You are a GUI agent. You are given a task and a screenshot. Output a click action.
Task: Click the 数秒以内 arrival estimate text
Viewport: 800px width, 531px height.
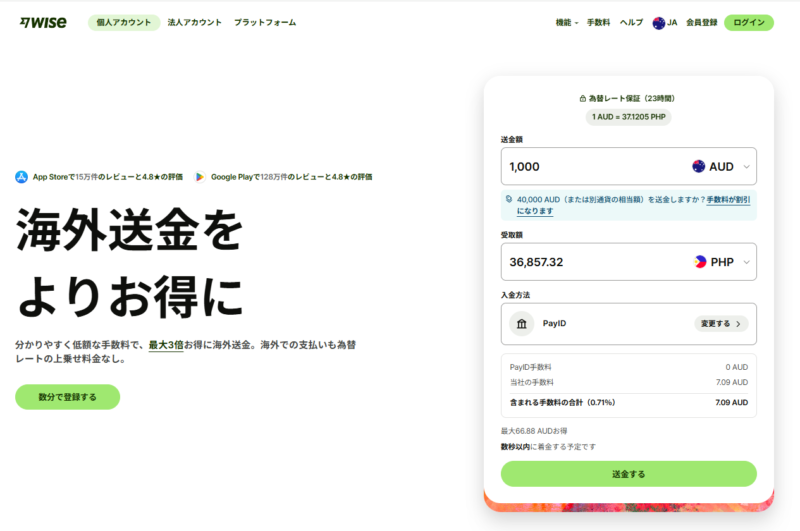515,447
